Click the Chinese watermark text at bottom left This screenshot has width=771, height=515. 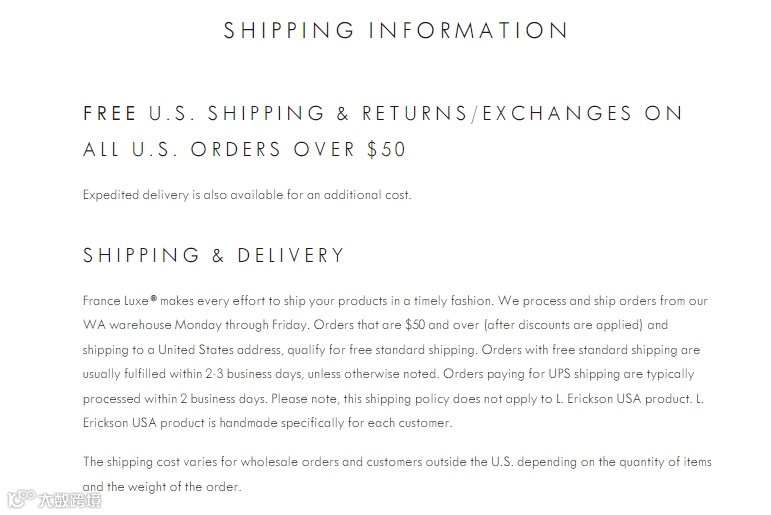(70, 500)
